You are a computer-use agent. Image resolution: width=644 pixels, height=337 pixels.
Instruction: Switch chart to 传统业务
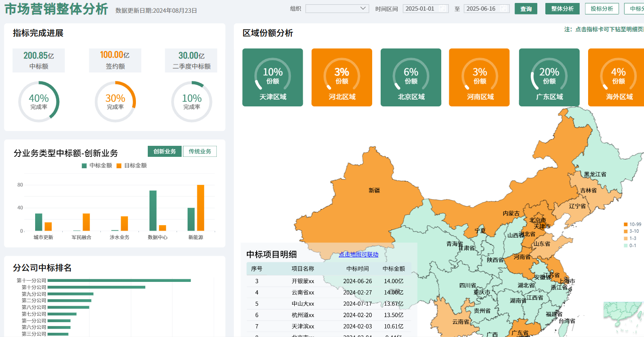click(199, 151)
